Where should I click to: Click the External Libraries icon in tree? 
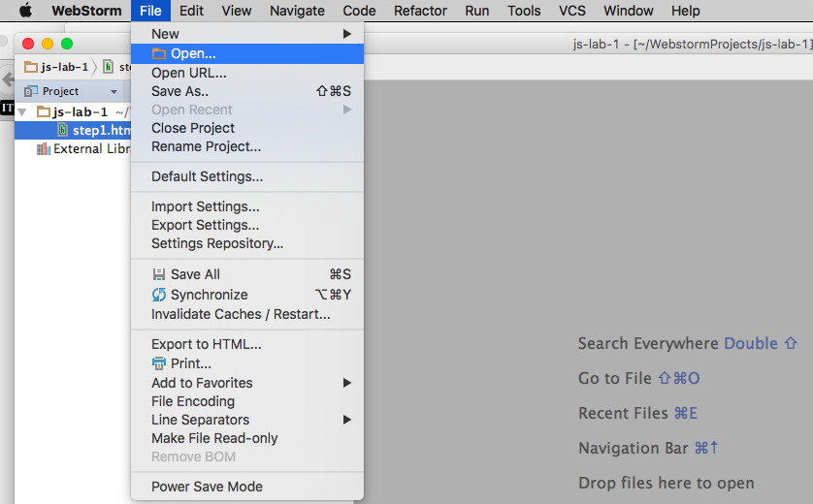pos(43,149)
